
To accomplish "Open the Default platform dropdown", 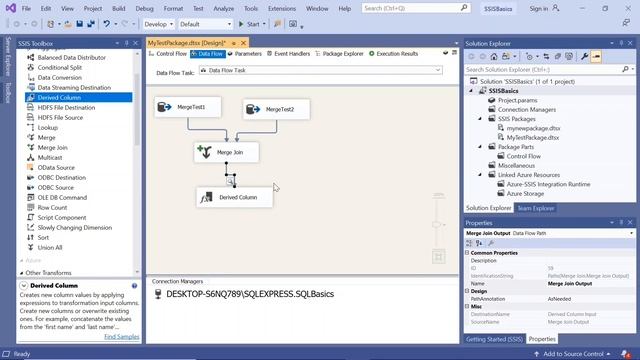I will [205, 24].
